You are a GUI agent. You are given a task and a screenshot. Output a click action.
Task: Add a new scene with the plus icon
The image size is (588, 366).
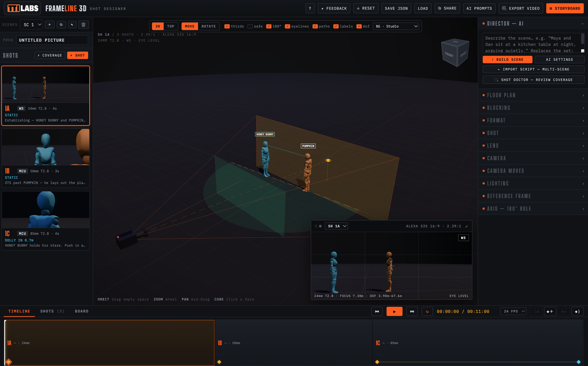click(x=50, y=25)
